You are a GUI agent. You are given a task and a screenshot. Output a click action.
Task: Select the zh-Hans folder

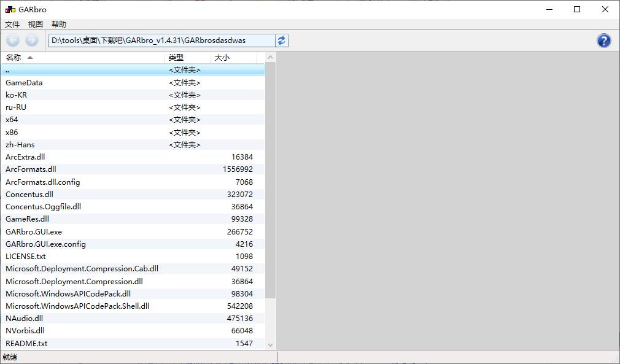pyautogui.click(x=133, y=145)
